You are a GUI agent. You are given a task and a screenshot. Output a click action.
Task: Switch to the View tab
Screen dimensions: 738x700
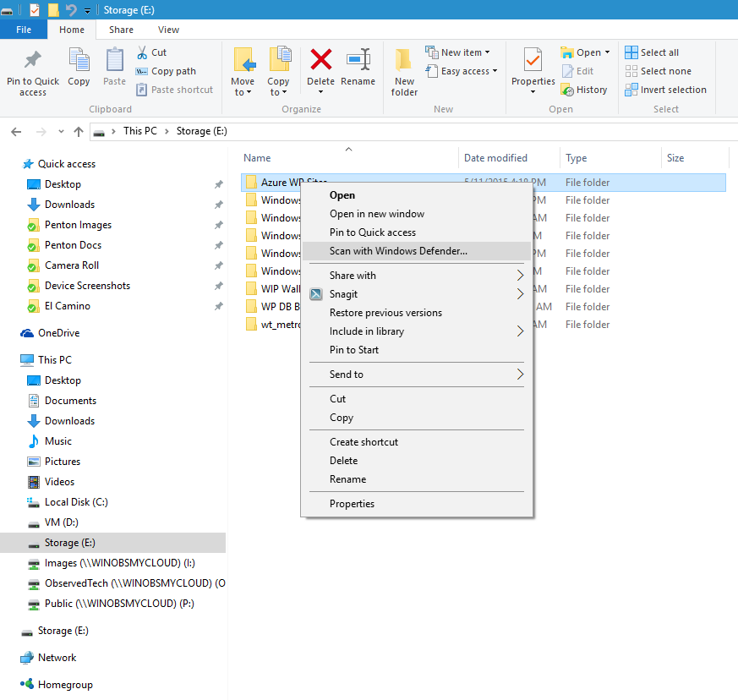(x=168, y=29)
